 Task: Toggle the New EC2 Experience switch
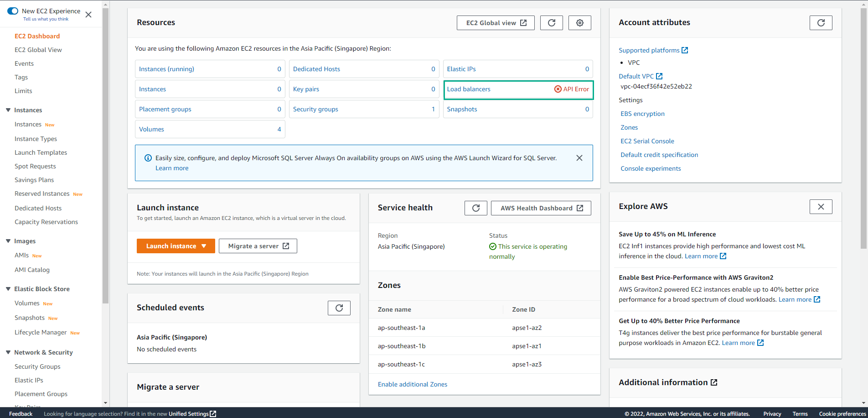13,11
